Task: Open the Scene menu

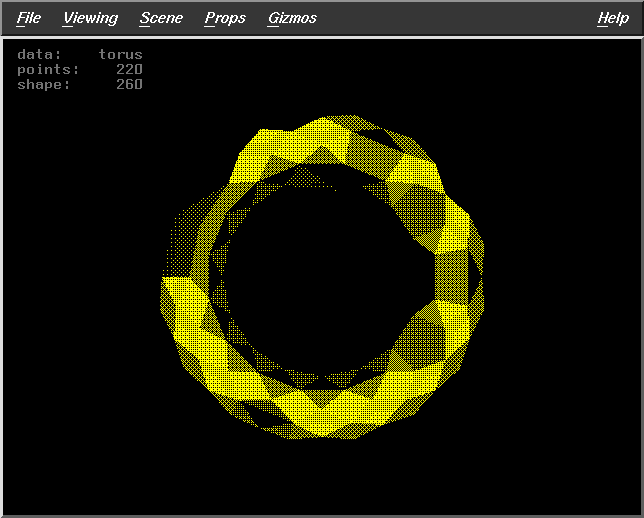Action: pyautogui.click(x=161, y=18)
